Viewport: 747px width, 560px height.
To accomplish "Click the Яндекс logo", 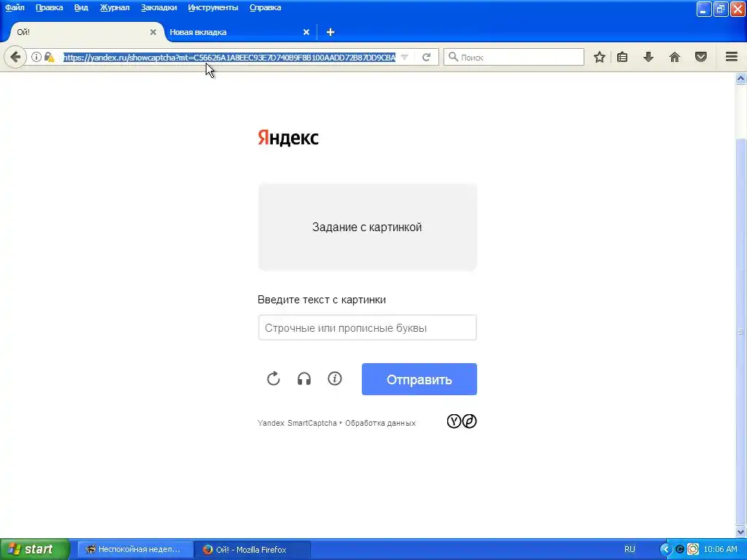I will point(288,138).
